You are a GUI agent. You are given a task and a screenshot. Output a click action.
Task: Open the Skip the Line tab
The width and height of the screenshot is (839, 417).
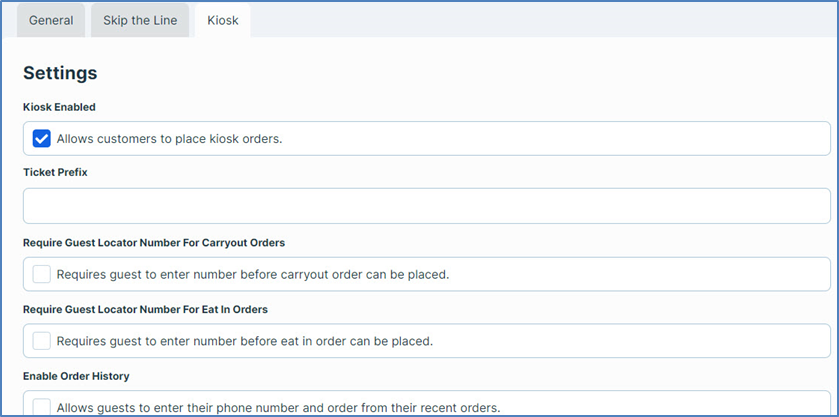pyautogui.click(x=140, y=20)
